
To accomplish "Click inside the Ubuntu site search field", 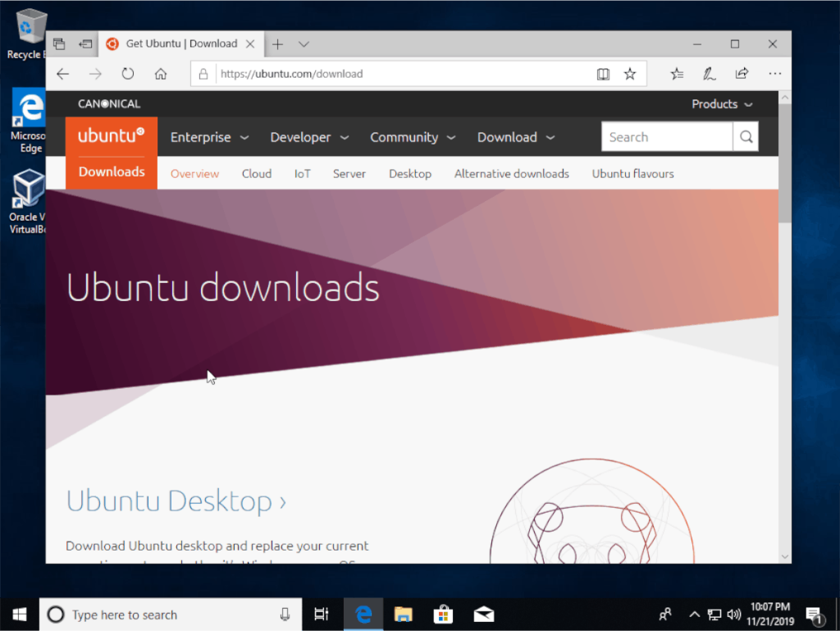I will 666,136.
